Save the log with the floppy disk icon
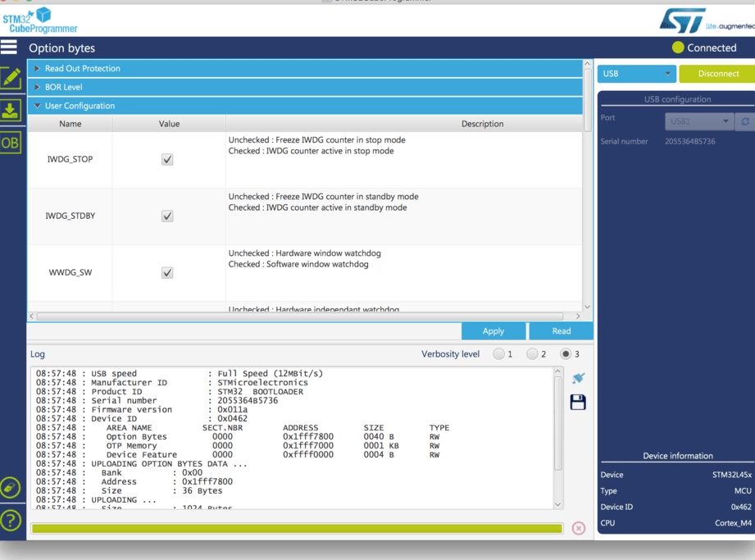 [x=578, y=402]
